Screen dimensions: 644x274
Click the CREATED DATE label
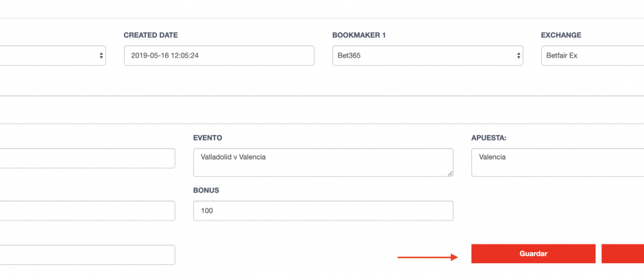pyautogui.click(x=151, y=36)
